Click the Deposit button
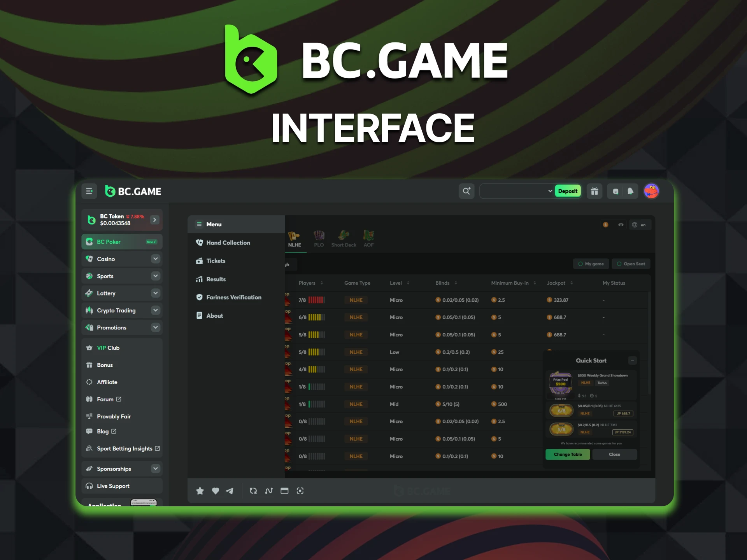Screen dimensions: 747x560 [x=565, y=191]
